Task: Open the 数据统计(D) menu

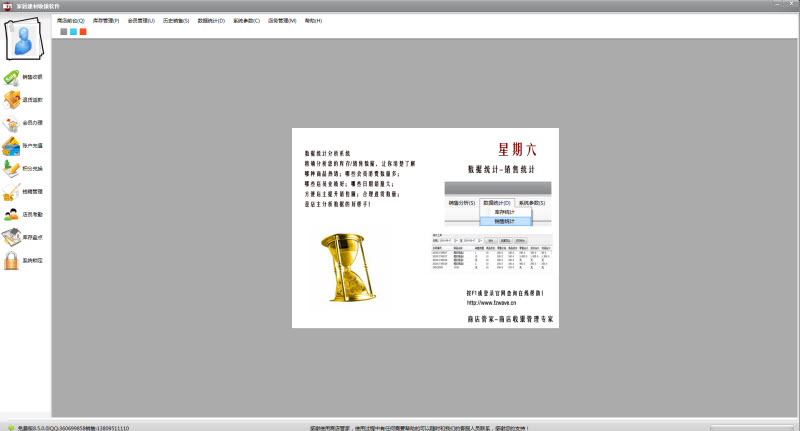Action: coord(211,21)
